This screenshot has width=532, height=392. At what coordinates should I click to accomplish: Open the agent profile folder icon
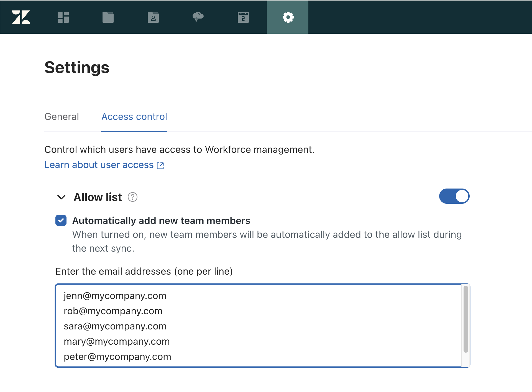click(x=153, y=17)
